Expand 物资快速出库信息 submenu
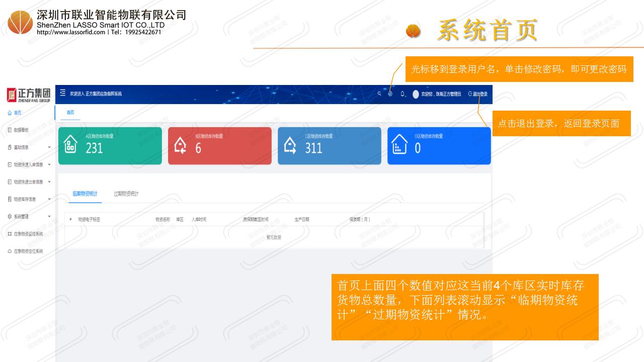Image resolution: width=644 pixels, height=362 pixels. [28, 182]
